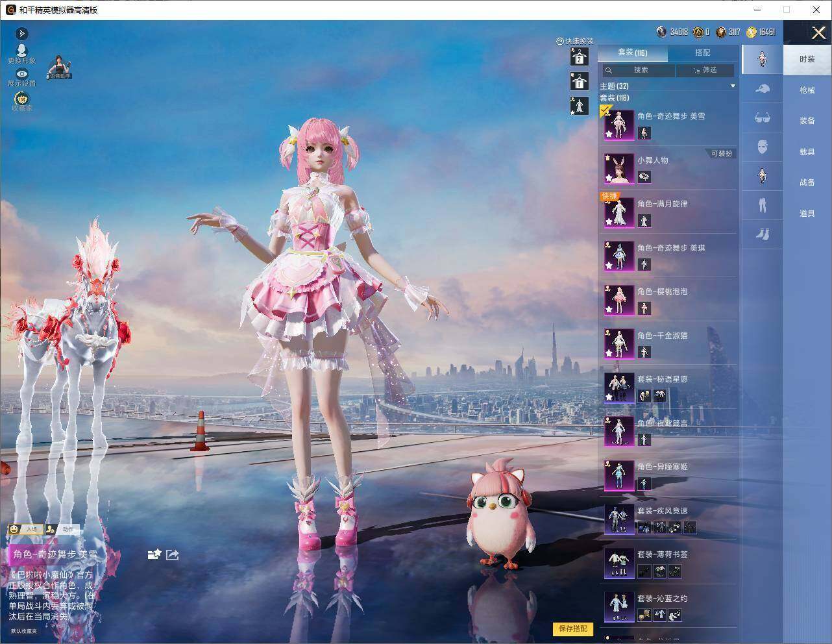Select outfit 套装-疾风竞速
The image size is (832, 644).
click(x=668, y=519)
